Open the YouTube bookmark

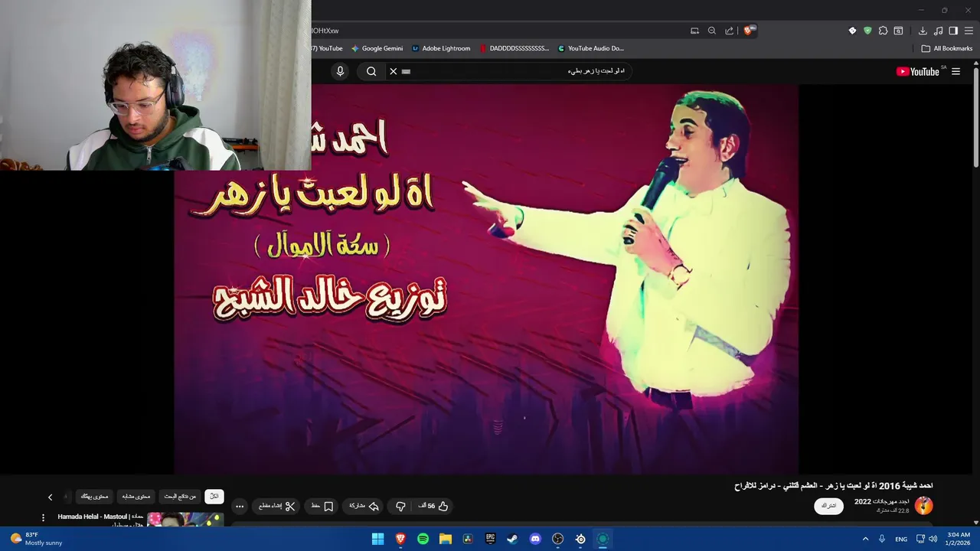coord(328,48)
